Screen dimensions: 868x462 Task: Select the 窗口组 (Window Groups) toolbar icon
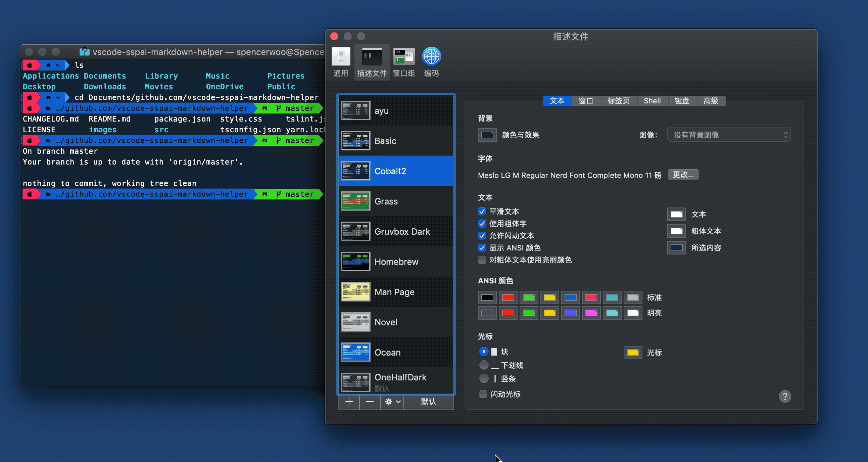(404, 57)
